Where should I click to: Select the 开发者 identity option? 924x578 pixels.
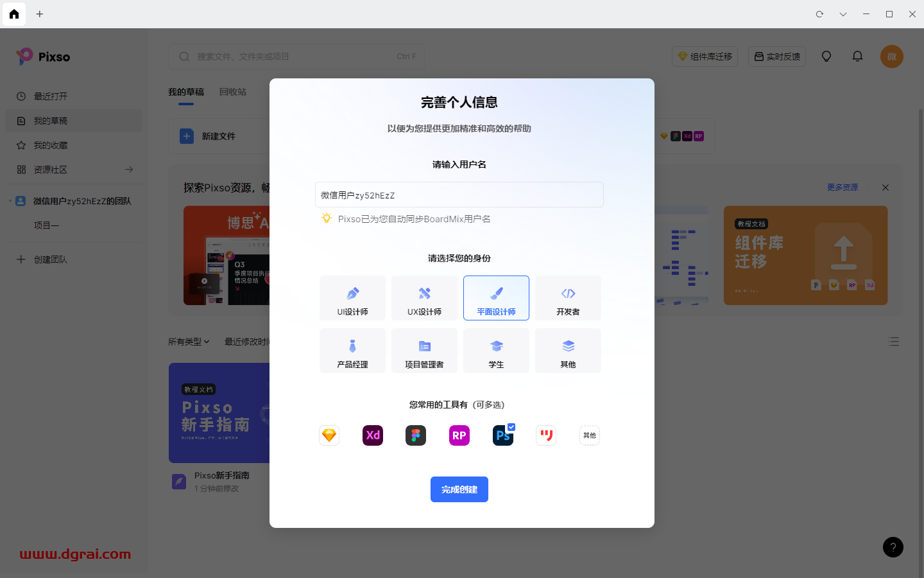(x=568, y=297)
